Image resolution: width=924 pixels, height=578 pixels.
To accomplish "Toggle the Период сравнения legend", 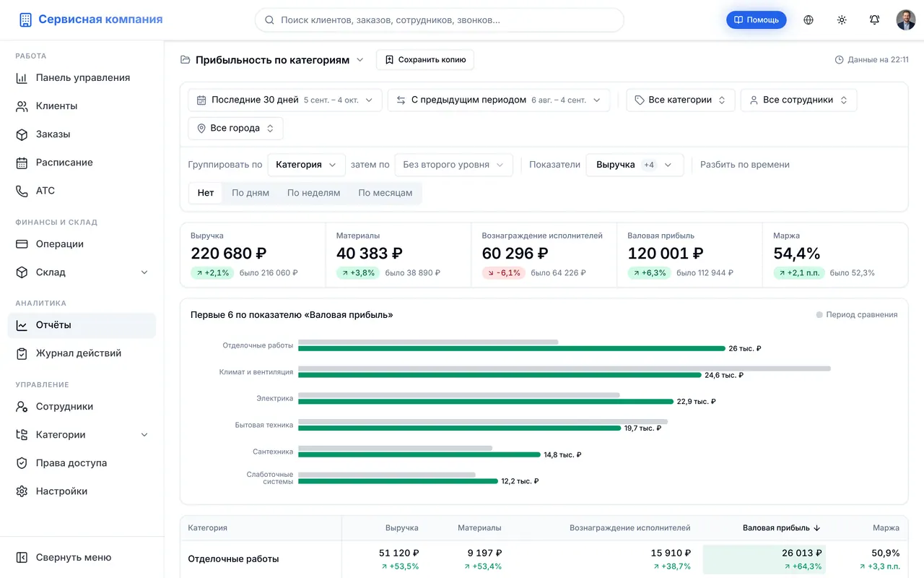I will click(x=857, y=315).
